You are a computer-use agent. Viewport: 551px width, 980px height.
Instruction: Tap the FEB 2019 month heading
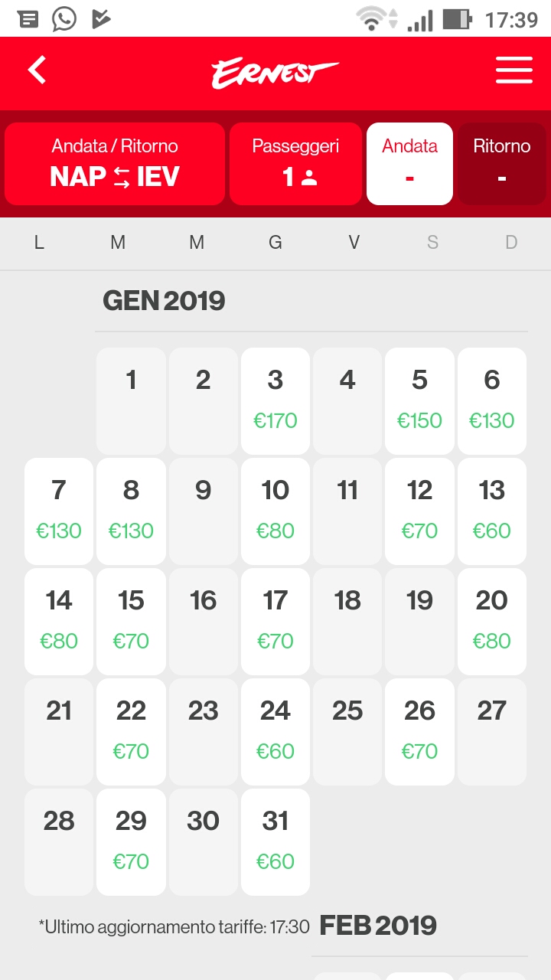point(378,926)
